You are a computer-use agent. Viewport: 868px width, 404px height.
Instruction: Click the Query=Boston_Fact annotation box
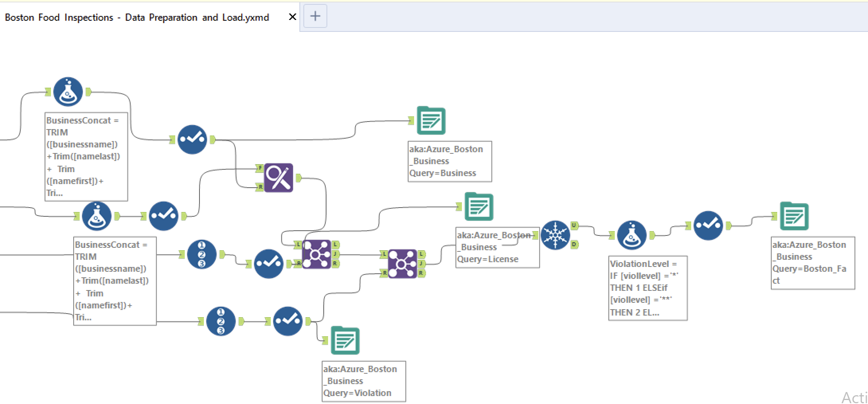point(813,263)
